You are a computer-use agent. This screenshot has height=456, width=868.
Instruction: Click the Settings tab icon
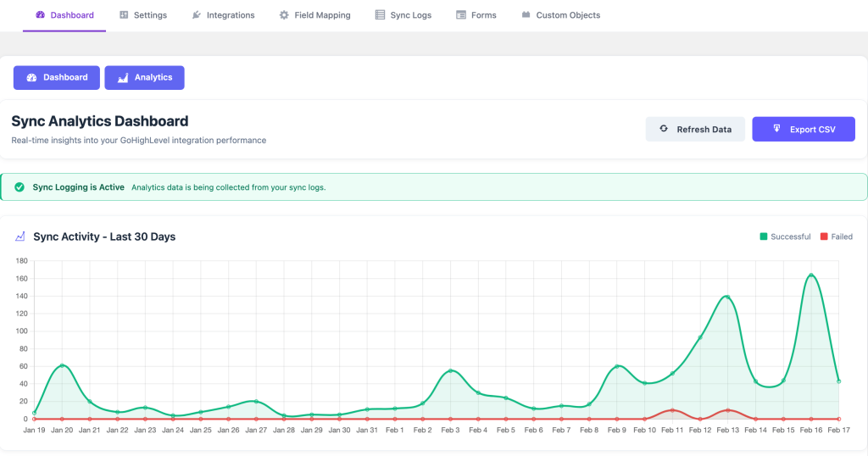coord(124,15)
